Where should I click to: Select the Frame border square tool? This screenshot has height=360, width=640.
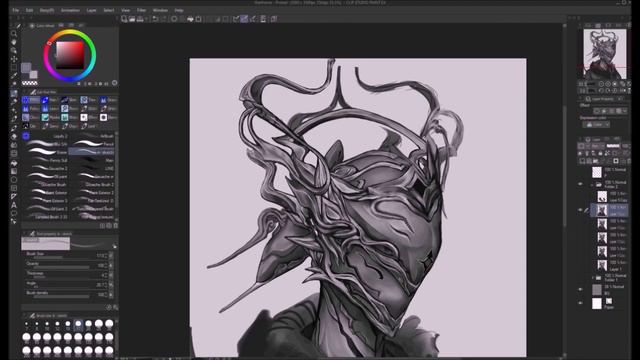14,188
